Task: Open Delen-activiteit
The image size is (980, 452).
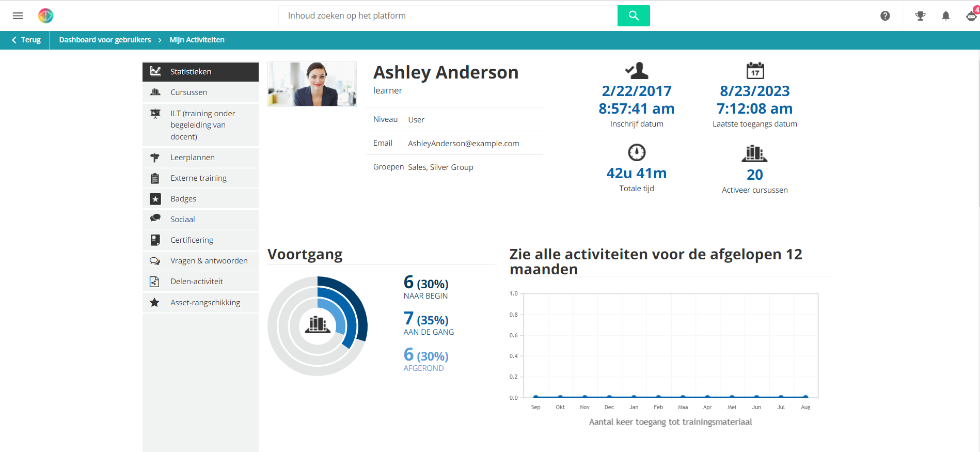Action: pos(200,282)
